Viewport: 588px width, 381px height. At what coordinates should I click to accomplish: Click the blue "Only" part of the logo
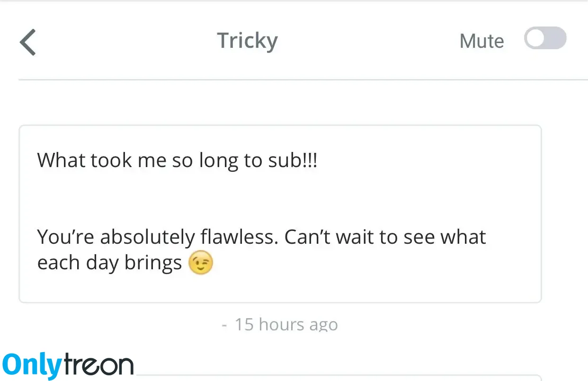click(x=32, y=365)
